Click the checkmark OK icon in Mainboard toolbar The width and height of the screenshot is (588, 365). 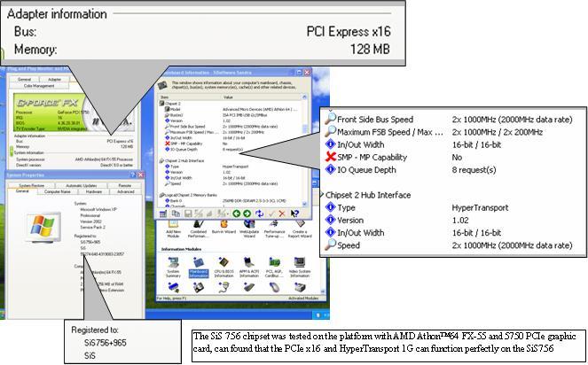(271, 214)
